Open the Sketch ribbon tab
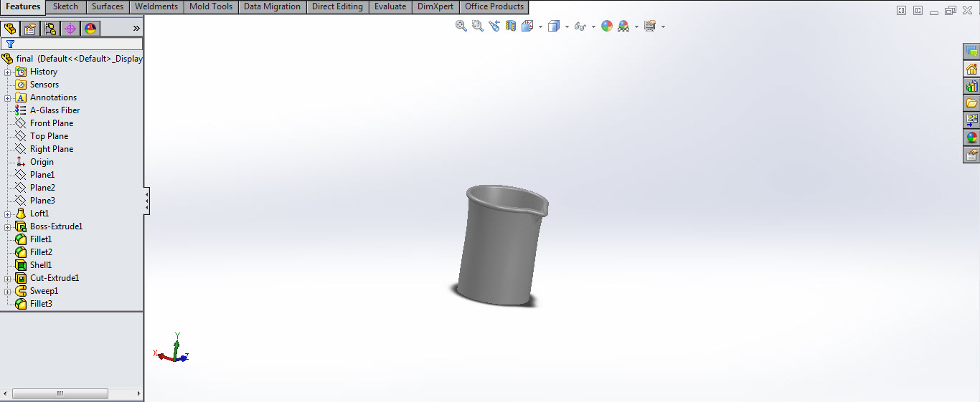 66,6
